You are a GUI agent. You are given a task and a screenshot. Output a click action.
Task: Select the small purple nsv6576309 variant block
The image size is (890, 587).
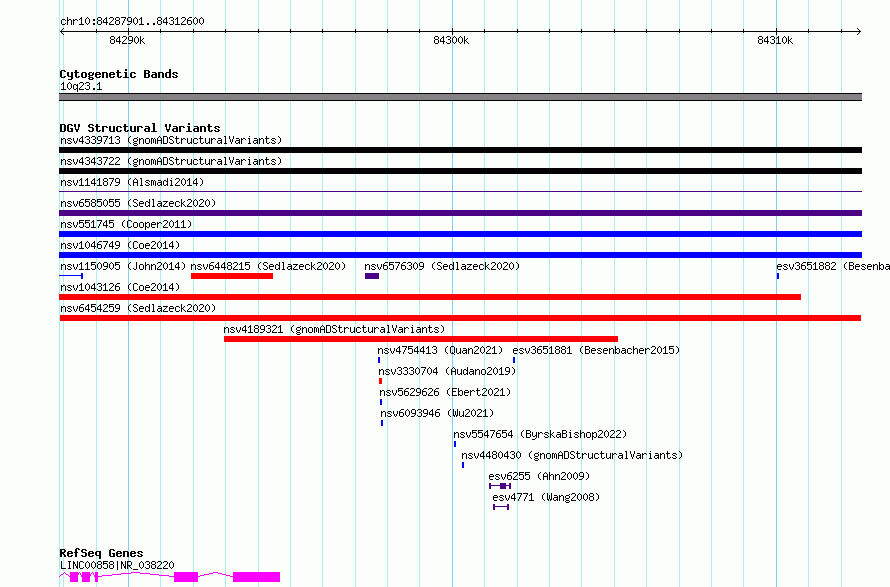coord(372,276)
